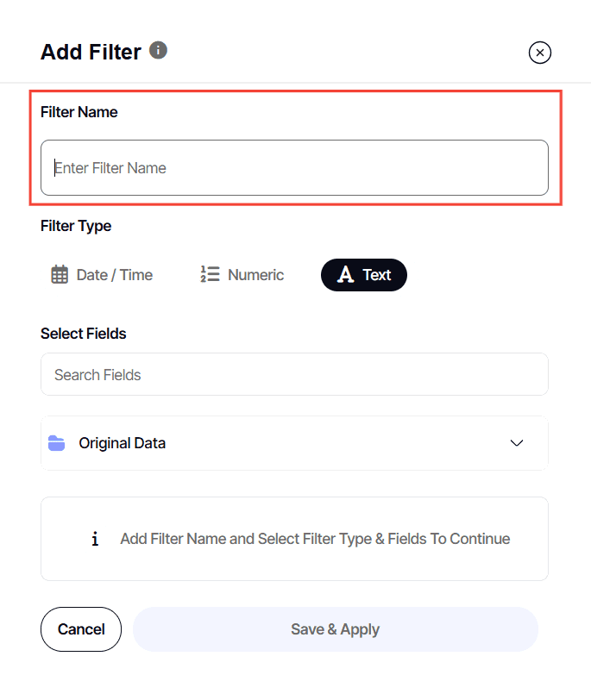Switch filter type to Date / Time

[101, 274]
